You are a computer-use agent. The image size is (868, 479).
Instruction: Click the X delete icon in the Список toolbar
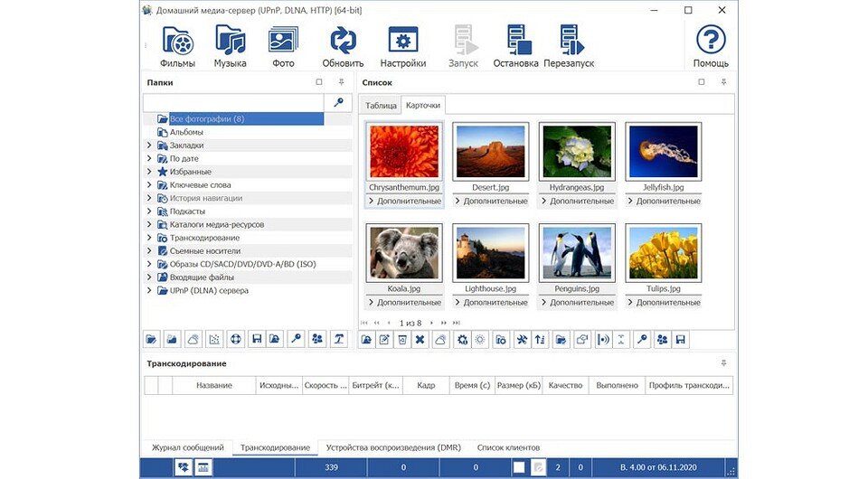coord(420,340)
